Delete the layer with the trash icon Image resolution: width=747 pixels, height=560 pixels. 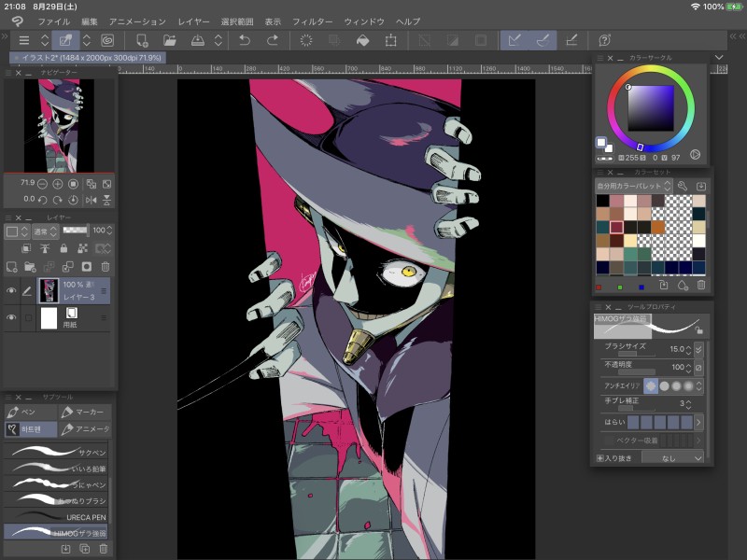[x=105, y=267]
